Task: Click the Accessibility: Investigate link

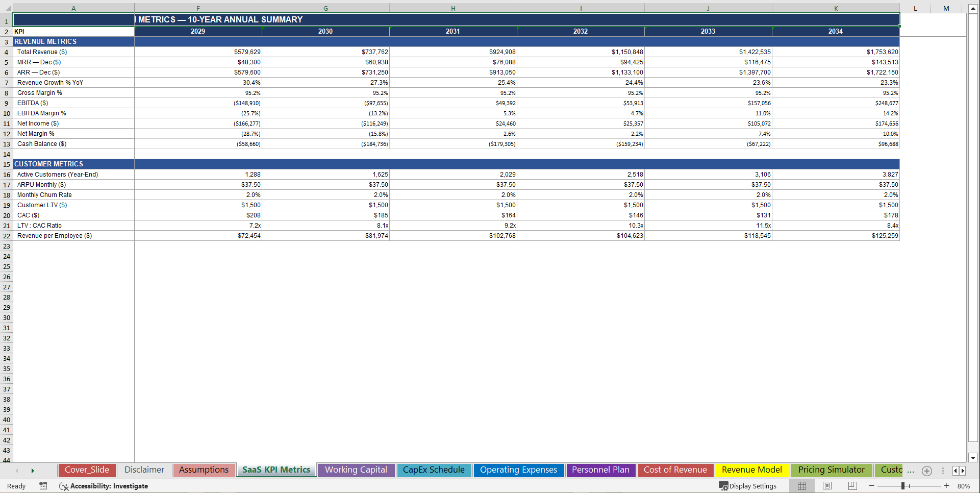Action: pyautogui.click(x=109, y=486)
